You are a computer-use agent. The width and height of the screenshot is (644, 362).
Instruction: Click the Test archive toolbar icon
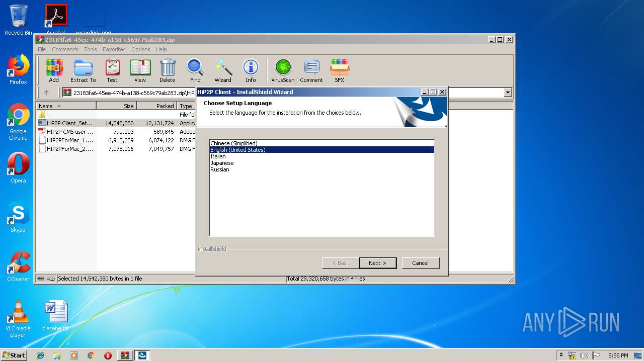[112, 70]
